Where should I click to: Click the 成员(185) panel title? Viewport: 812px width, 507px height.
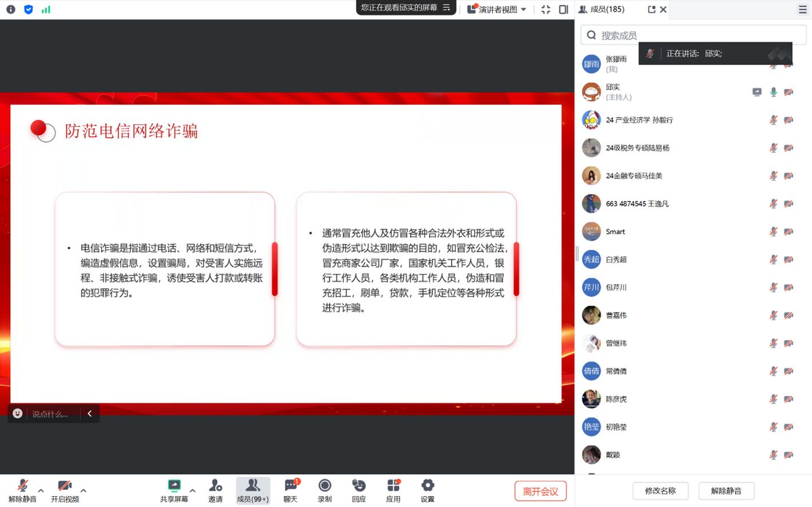pos(607,9)
